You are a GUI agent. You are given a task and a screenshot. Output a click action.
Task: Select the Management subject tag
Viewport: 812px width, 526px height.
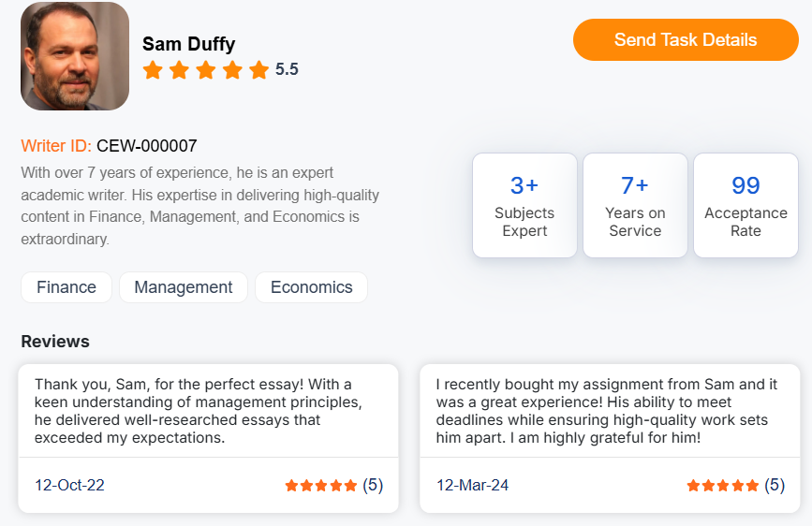[184, 287]
